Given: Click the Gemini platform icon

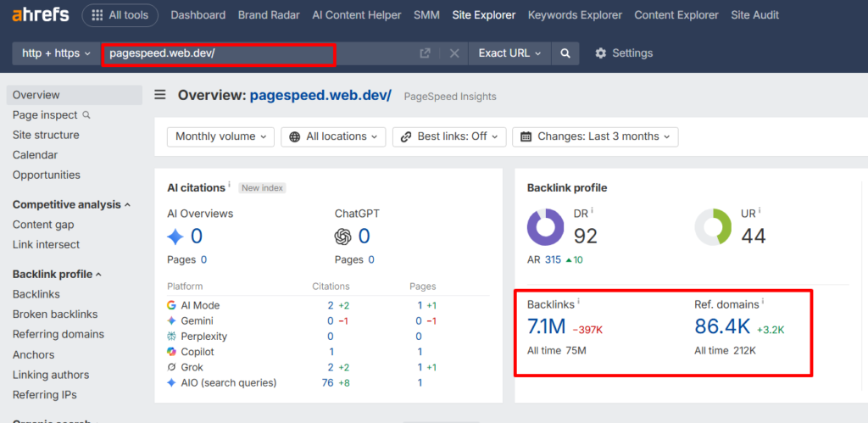Looking at the screenshot, I should pyautogui.click(x=171, y=320).
